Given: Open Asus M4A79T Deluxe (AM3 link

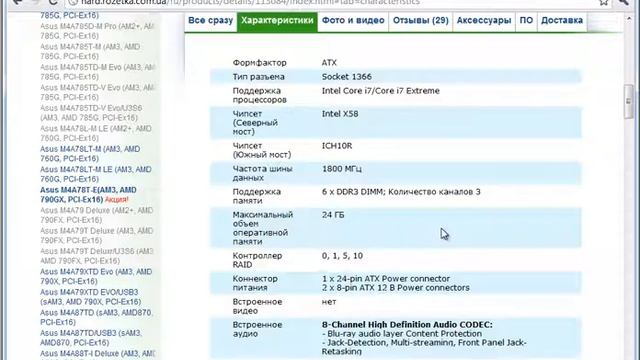Looking at the screenshot, I should pyautogui.click(x=97, y=235).
